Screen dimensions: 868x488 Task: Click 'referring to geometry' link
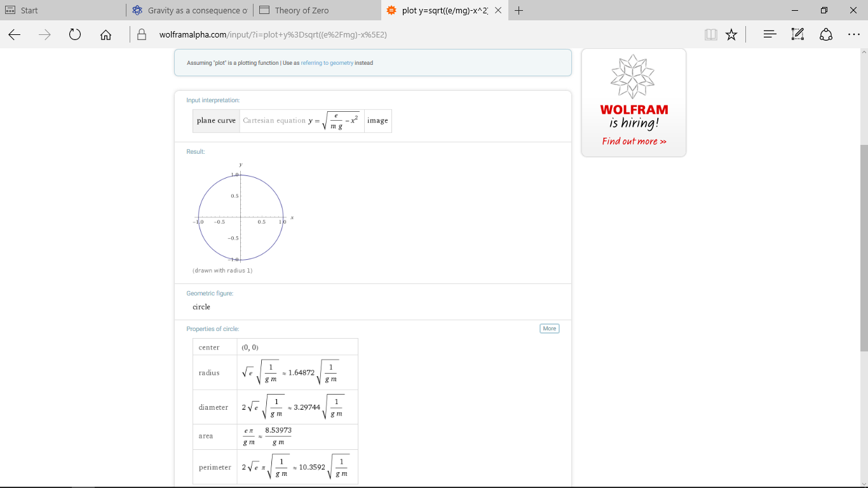pos(327,63)
